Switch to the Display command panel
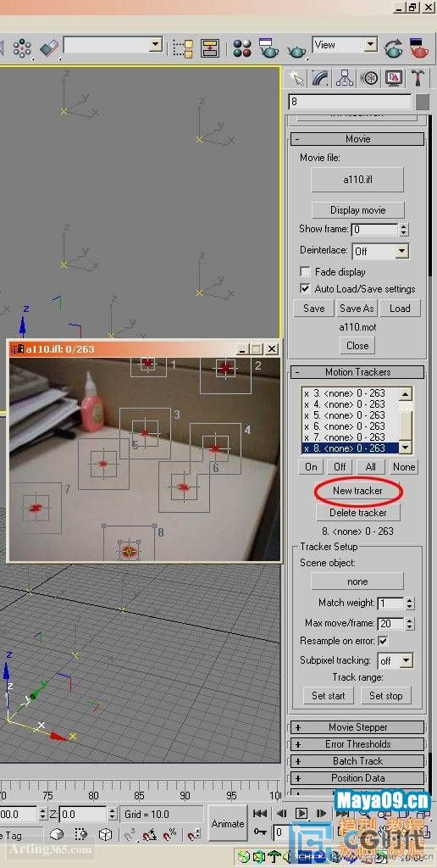The height and width of the screenshot is (868, 437). [393, 78]
